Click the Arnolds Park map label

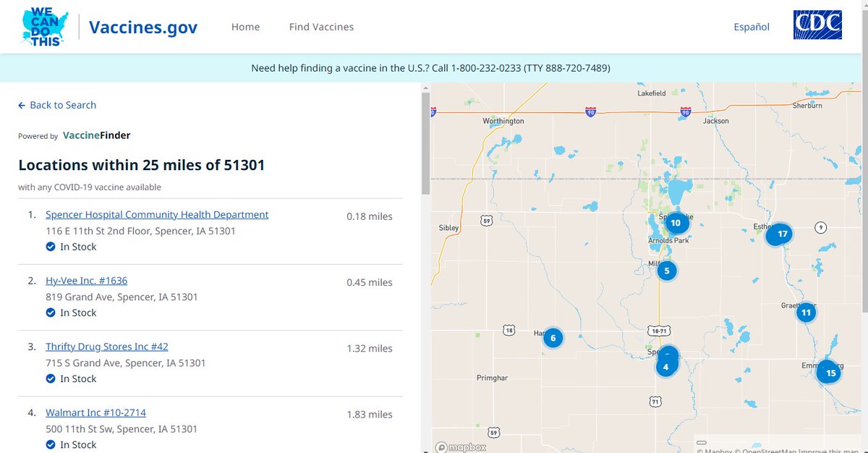tap(668, 240)
